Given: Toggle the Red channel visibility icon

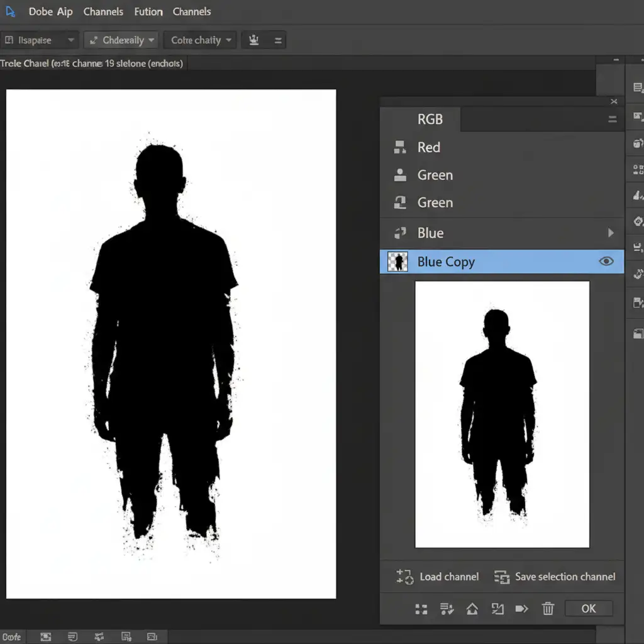Looking at the screenshot, I should pyautogui.click(x=400, y=147).
